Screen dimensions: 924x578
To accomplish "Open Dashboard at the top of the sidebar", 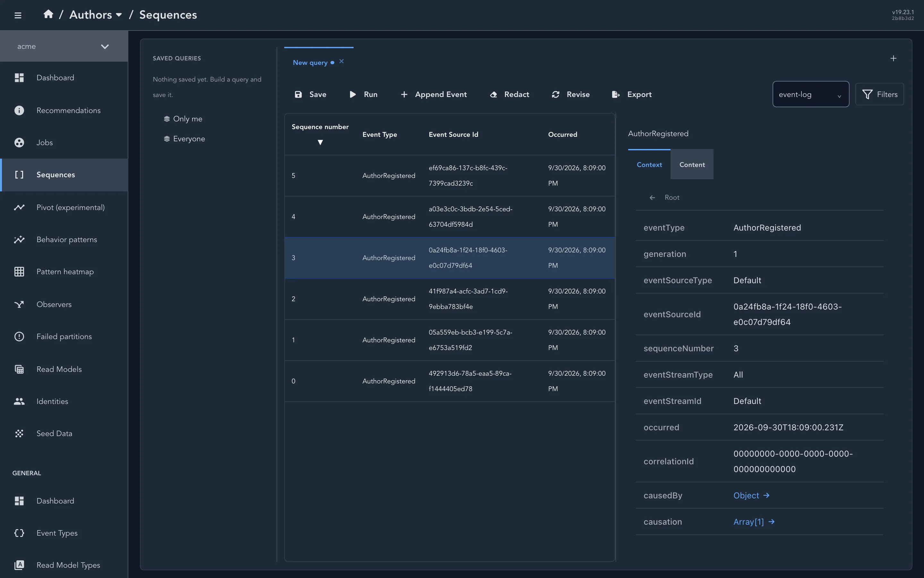I will coord(64,78).
